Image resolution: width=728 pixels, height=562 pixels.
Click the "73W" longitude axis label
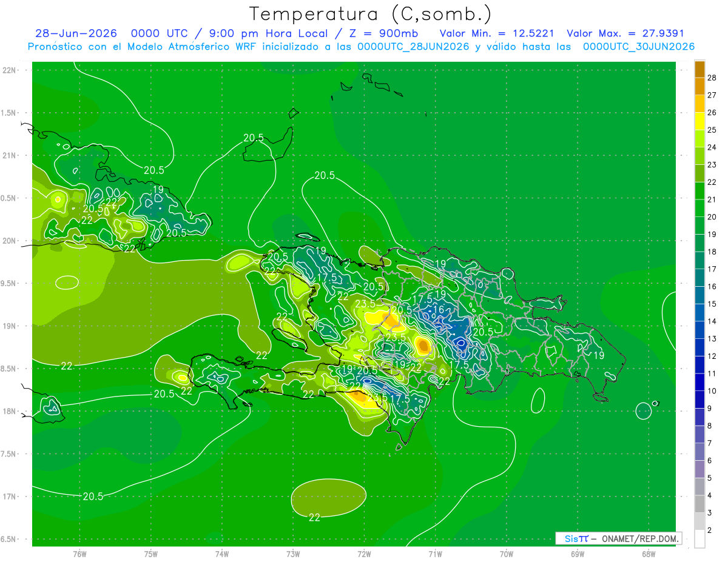click(293, 554)
